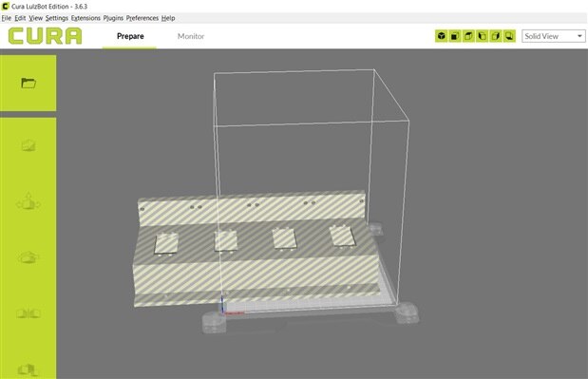Switch camera to the top view
Viewport: 588px width, 379px height.
[468, 36]
